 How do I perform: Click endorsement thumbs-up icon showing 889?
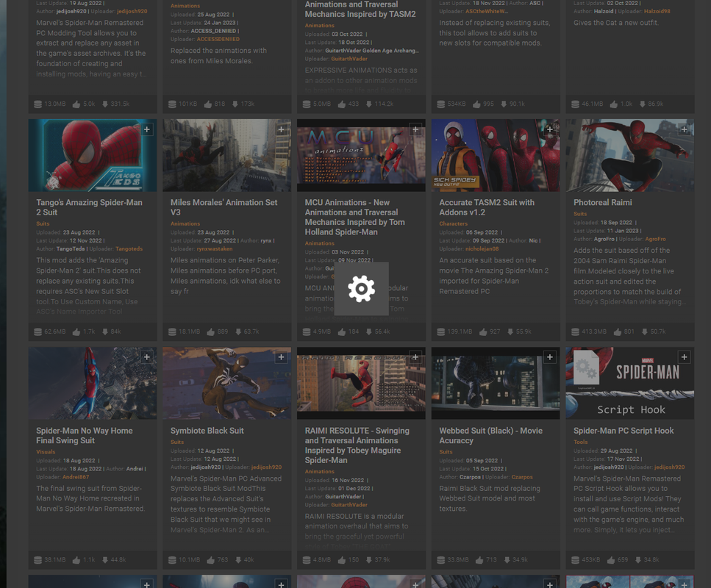(210, 332)
